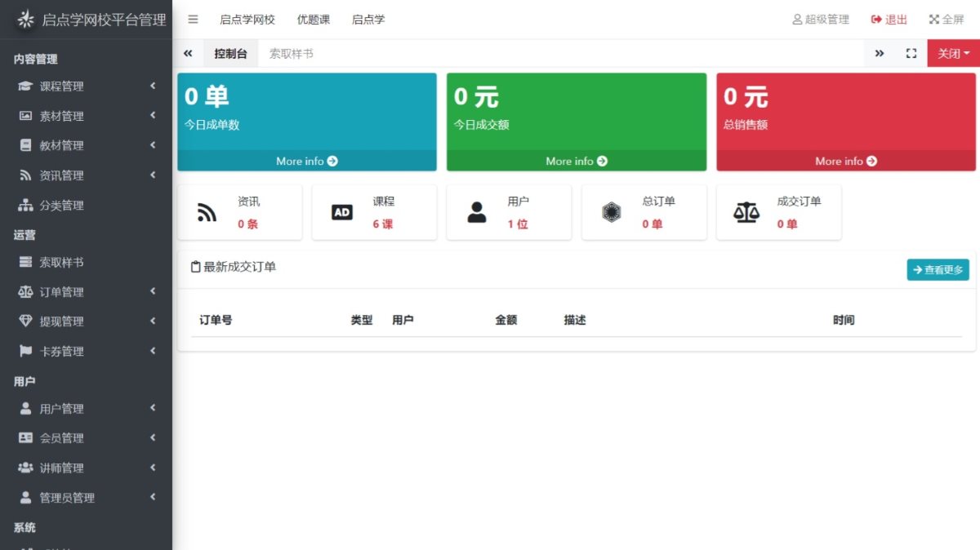
Task: Click the person icon in the 用户 card
Action: point(477,213)
